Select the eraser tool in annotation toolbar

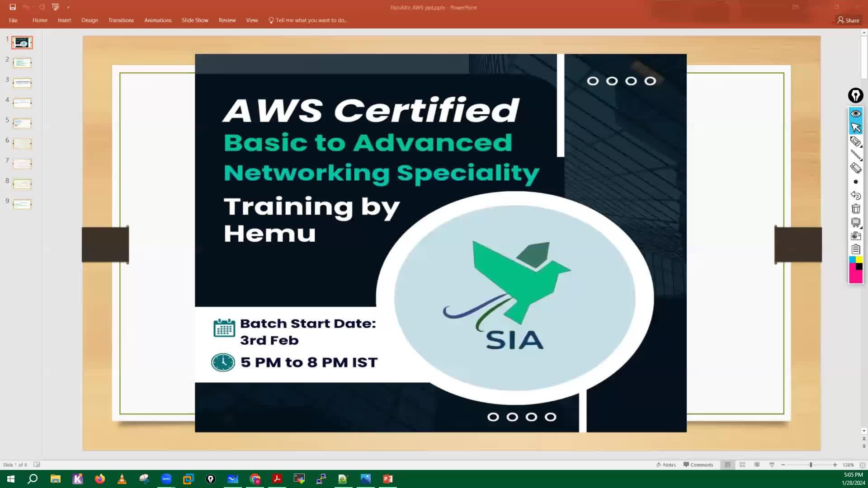coord(855,168)
